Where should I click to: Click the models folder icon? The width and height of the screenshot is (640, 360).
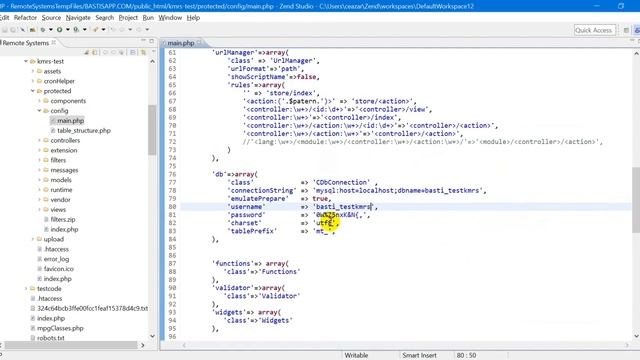coord(46,180)
